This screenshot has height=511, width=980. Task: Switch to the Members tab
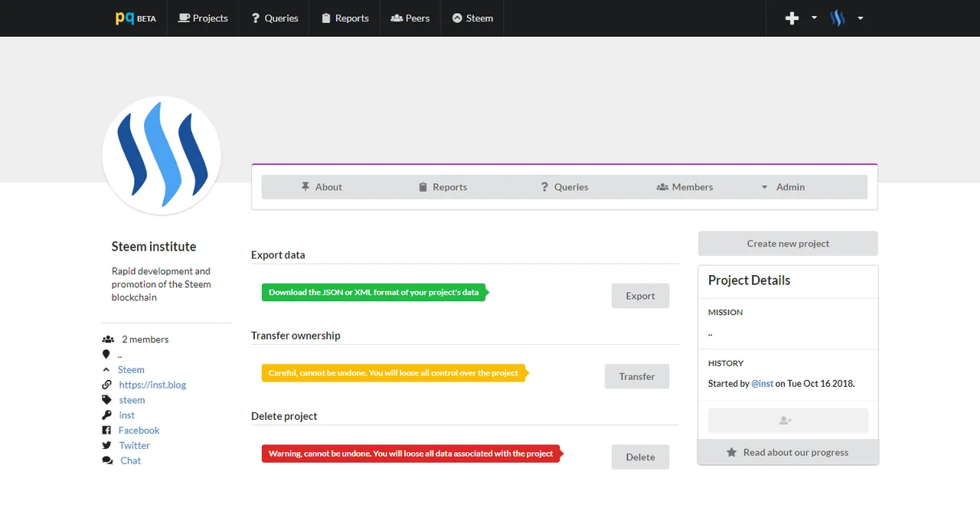tap(685, 187)
